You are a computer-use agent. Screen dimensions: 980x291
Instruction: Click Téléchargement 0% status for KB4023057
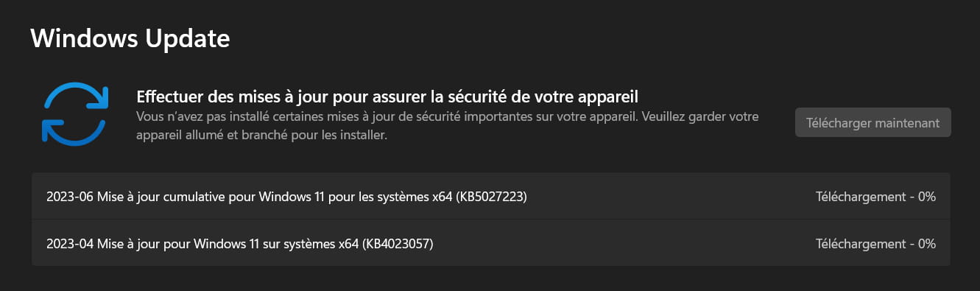[x=875, y=243]
